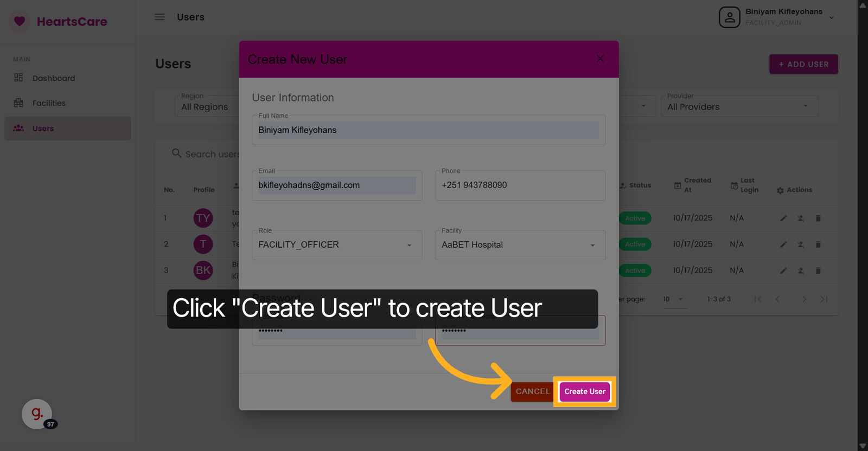Click the floating g. widget icon
868x451 pixels.
pos(37,414)
